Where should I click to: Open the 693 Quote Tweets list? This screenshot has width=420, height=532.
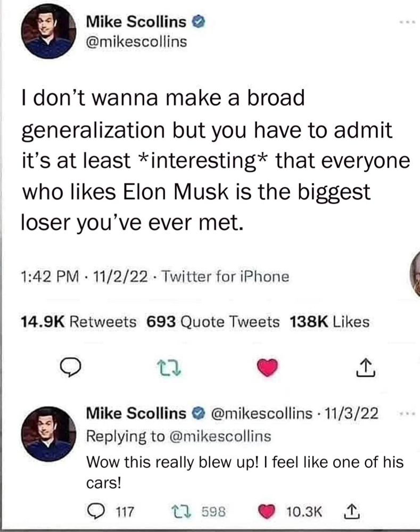point(213,321)
